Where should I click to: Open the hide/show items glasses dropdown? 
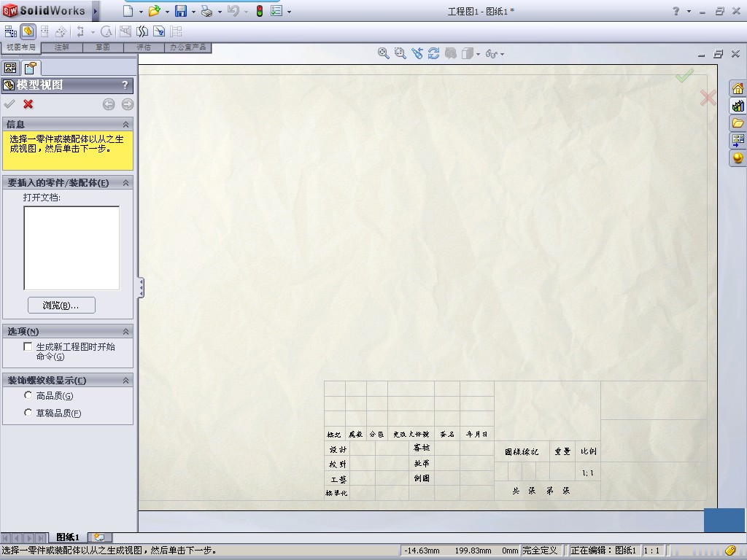(x=502, y=54)
